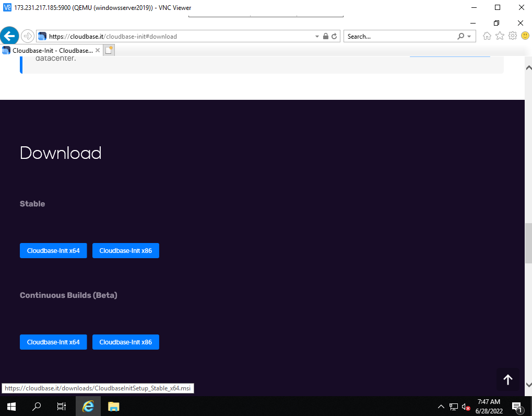This screenshot has width=532, height=416.
Task: Click the 'Stable' section label
Action: [x=32, y=204]
